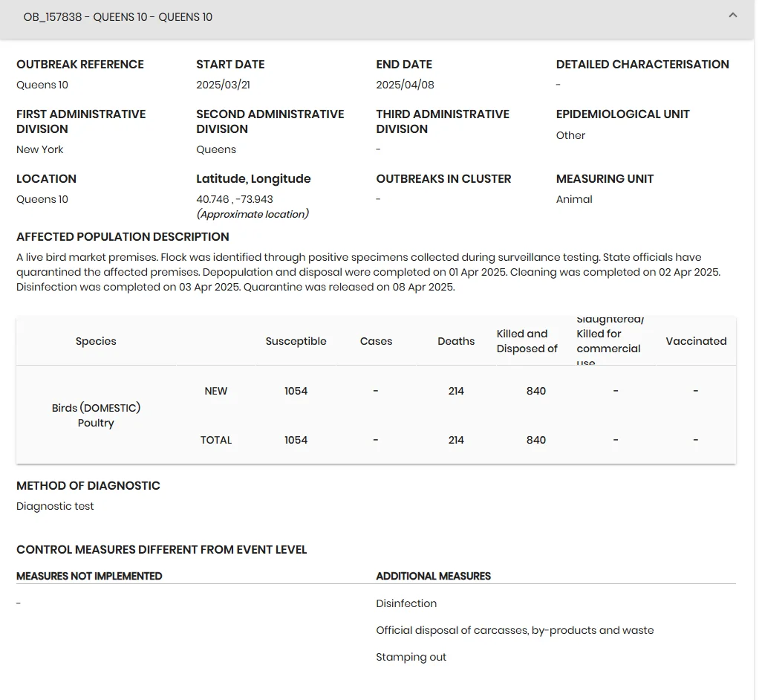This screenshot has height=700, width=762.
Task: Select the start date 2025/03/21
Action: click(x=223, y=85)
